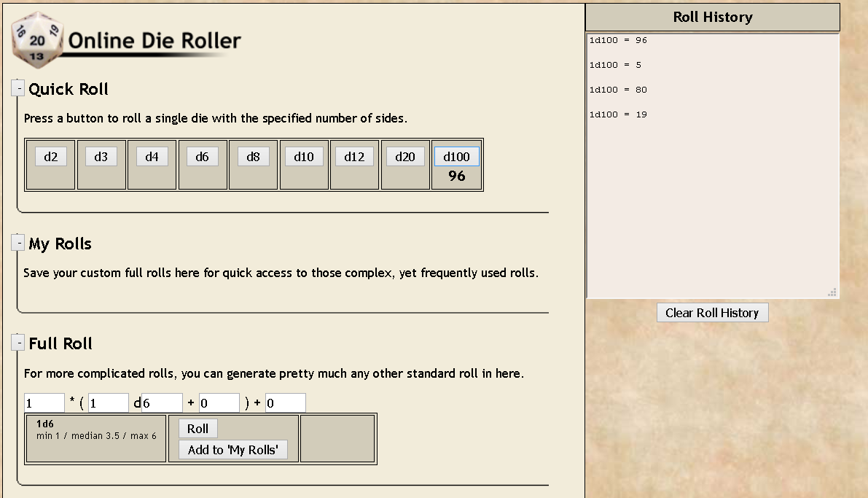Roll a d20 die
868x498 pixels.
click(405, 157)
